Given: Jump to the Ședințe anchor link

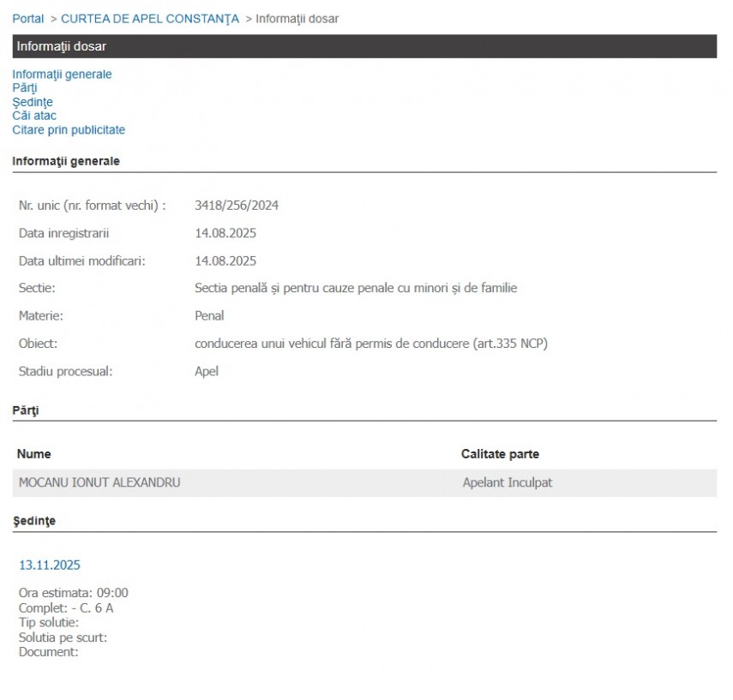Looking at the screenshot, I should (x=33, y=102).
